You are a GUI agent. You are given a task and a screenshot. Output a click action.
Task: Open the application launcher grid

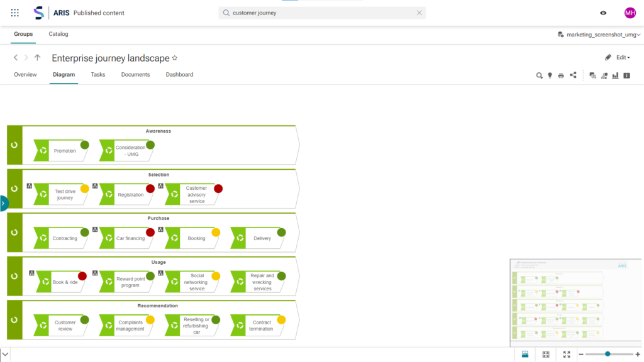[x=15, y=13]
